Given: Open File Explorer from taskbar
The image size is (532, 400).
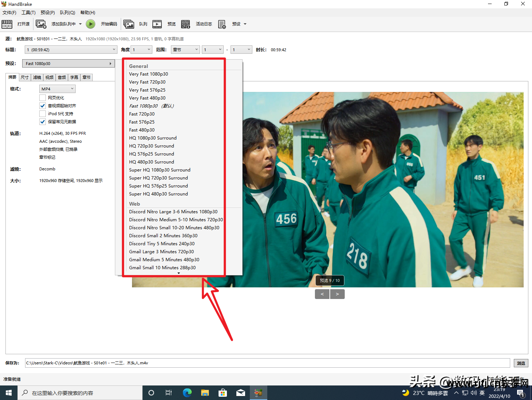Looking at the screenshot, I should coord(205,393).
